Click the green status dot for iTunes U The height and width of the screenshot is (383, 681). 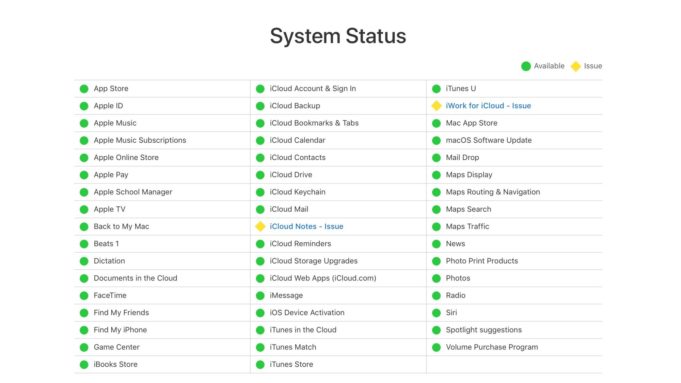436,89
